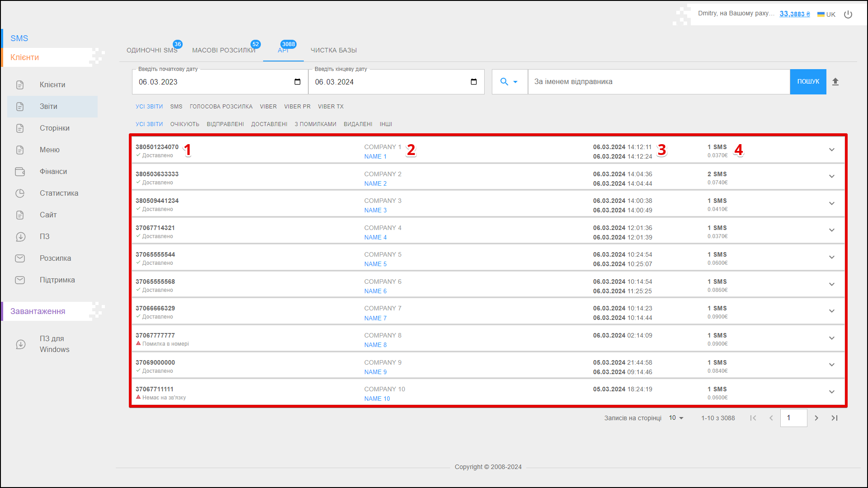
Task: Click the power logout icon
Action: click(x=848, y=14)
